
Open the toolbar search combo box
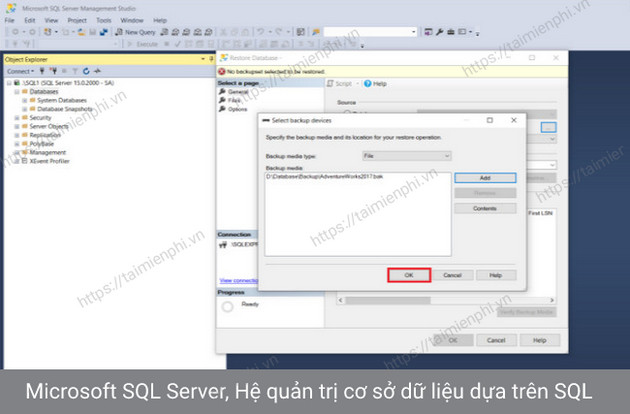[413, 32]
